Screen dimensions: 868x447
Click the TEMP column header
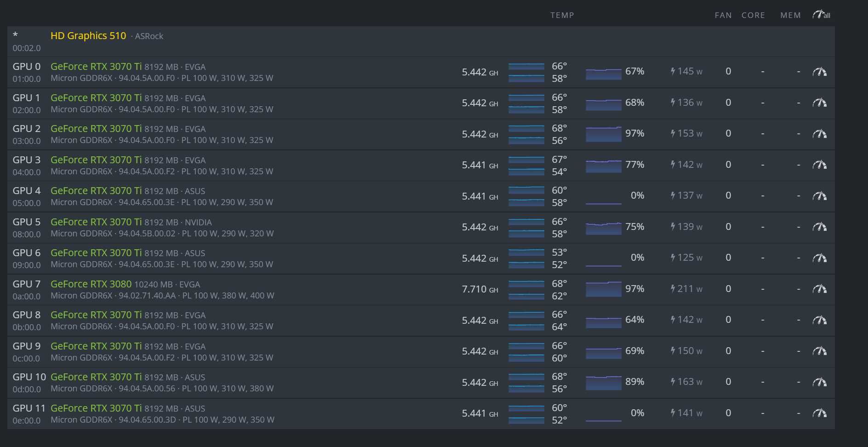coord(562,15)
